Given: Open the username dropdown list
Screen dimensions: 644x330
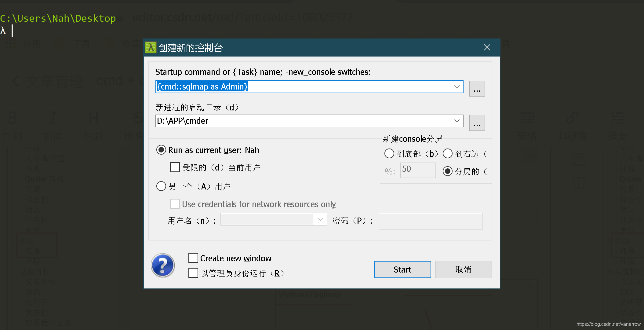Looking at the screenshot, I should click(320, 219).
